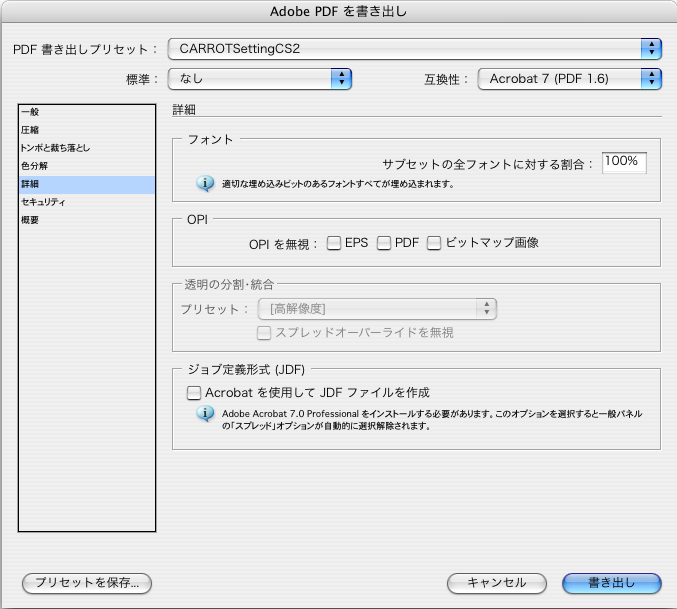Open the PDF 書き出しプリセット dropdown
This screenshot has width=677, height=609.
click(x=414, y=49)
